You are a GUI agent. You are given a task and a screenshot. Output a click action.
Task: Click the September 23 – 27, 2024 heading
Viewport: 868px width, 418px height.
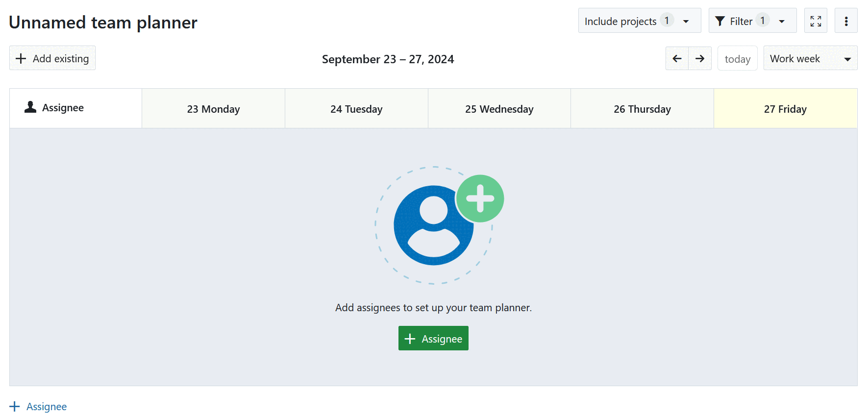pyautogui.click(x=388, y=59)
